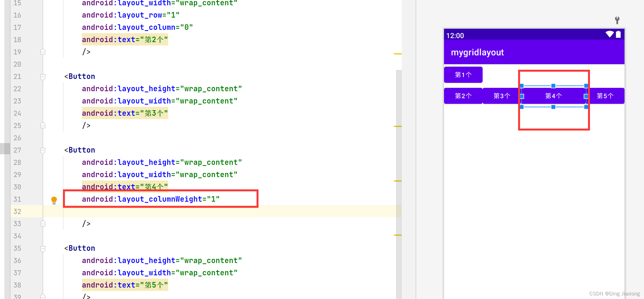Click the 12:00 clock in preview
Image resolution: width=644 pixels, height=299 pixels.
click(455, 36)
